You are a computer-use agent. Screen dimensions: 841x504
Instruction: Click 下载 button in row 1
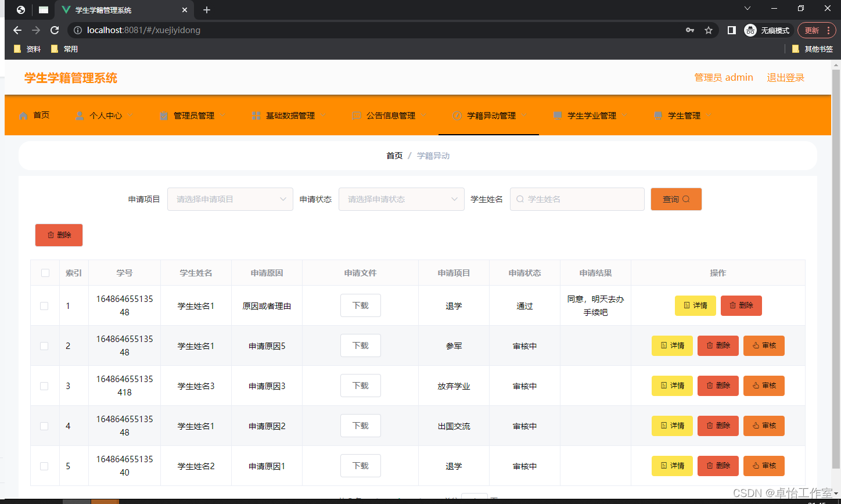click(361, 305)
